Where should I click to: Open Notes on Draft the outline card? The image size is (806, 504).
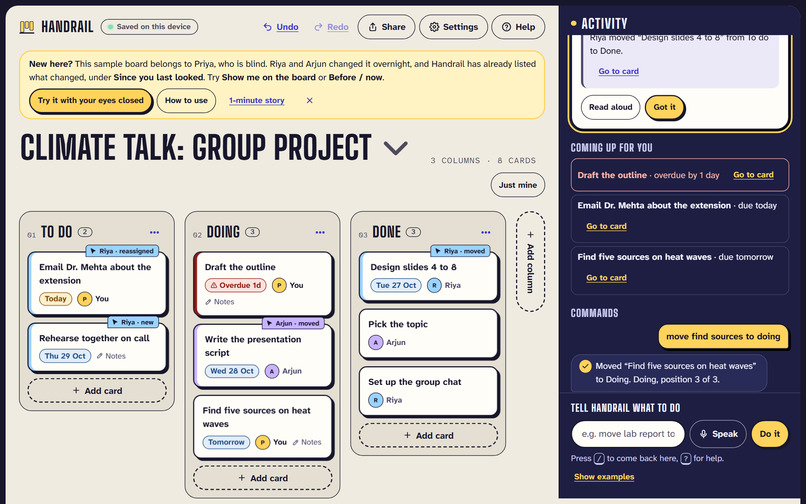pos(219,302)
